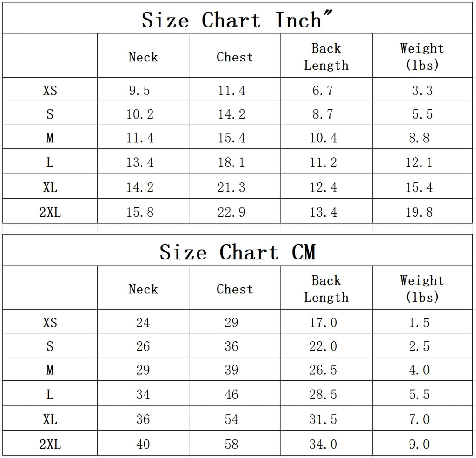
Task: Select the Neck header in the inch chart
Action: point(143,57)
